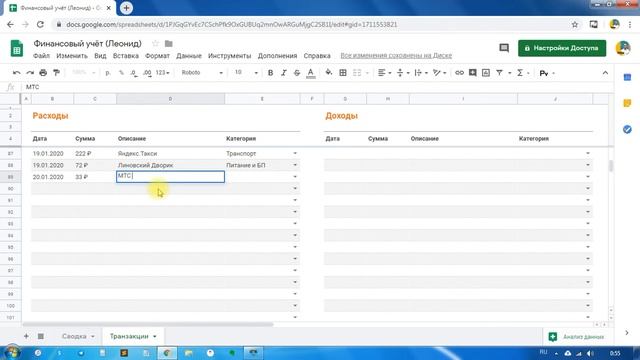Viewport: 640px width, 360px height.
Task: Open the fill color bucket picker
Action: click(329, 73)
